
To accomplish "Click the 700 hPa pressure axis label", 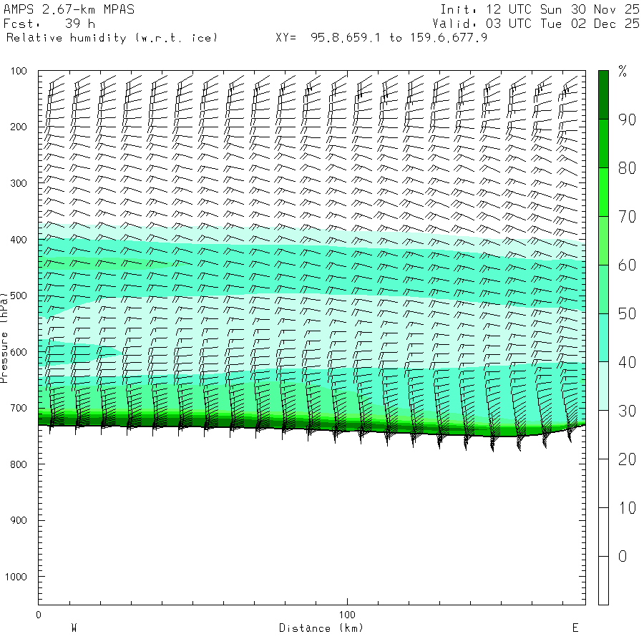I will pos(19,409).
